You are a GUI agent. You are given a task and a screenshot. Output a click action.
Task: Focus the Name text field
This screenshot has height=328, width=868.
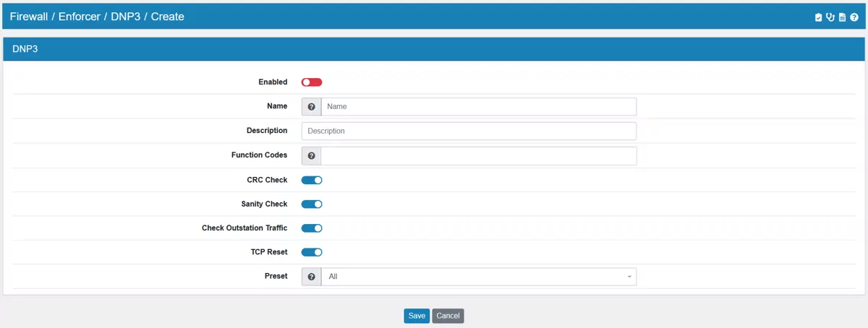coord(478,107)
